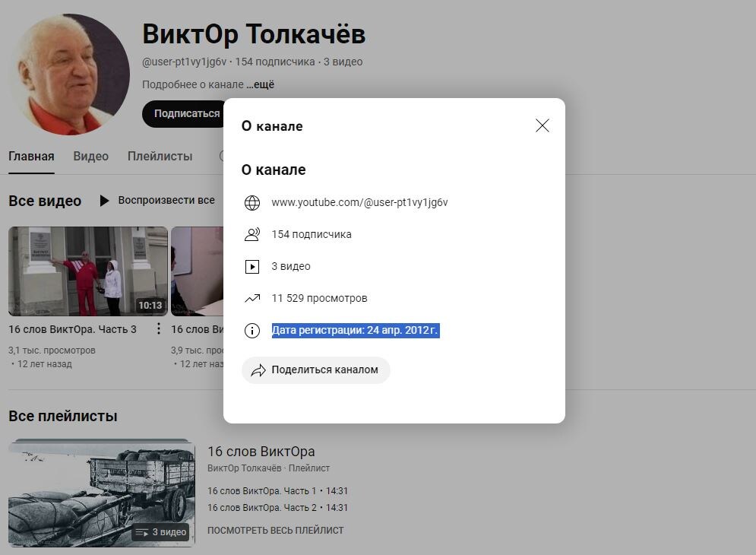Open the three-dot menu for Часть 3 video
Screen dimensions: 756x555
tap(159, 329)
